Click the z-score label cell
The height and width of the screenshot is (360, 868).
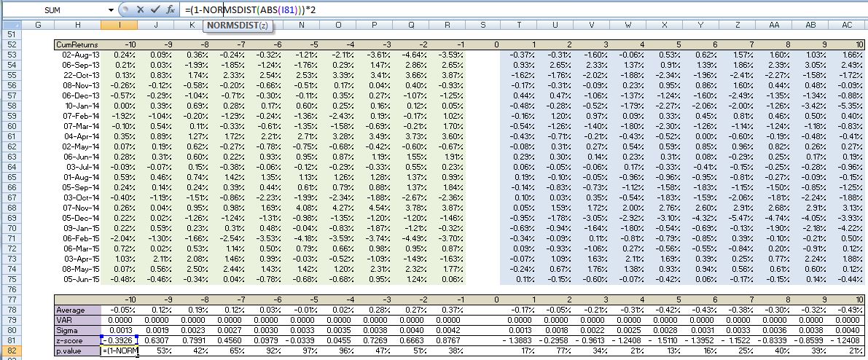[x=77, y=341]
